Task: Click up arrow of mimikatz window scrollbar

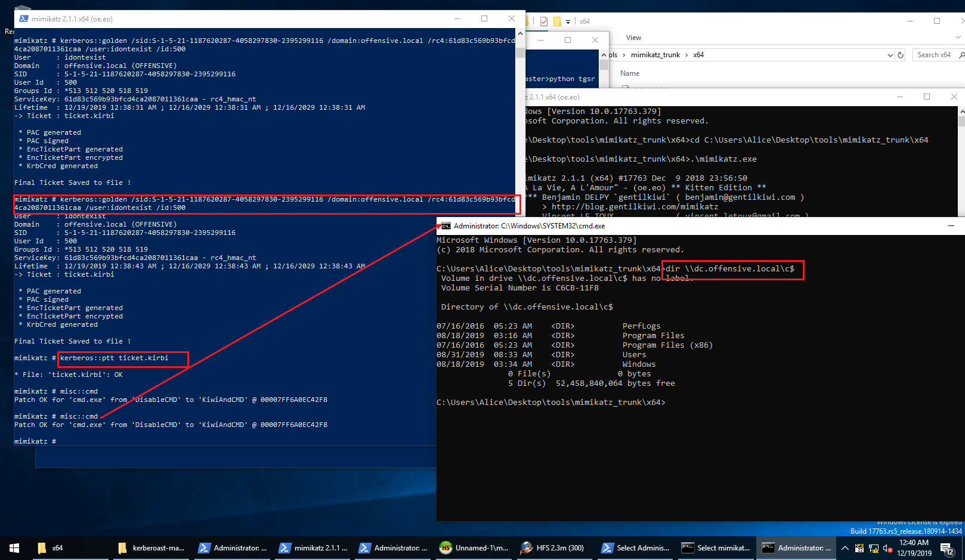Action: 520,33
